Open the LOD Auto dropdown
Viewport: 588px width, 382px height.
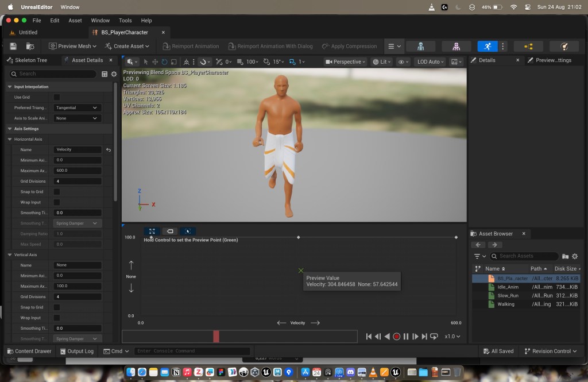point(431,61)
